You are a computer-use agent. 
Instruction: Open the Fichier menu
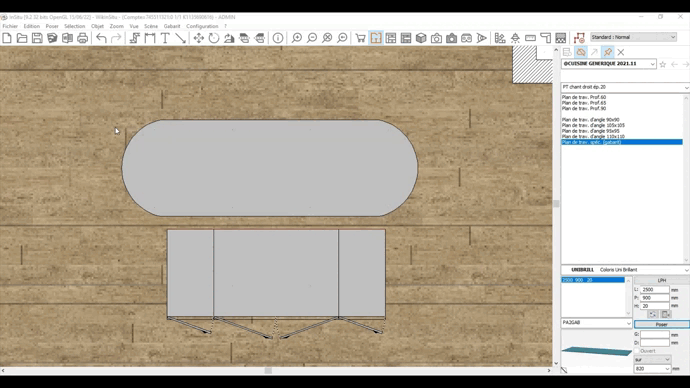[x=10, y=26]
